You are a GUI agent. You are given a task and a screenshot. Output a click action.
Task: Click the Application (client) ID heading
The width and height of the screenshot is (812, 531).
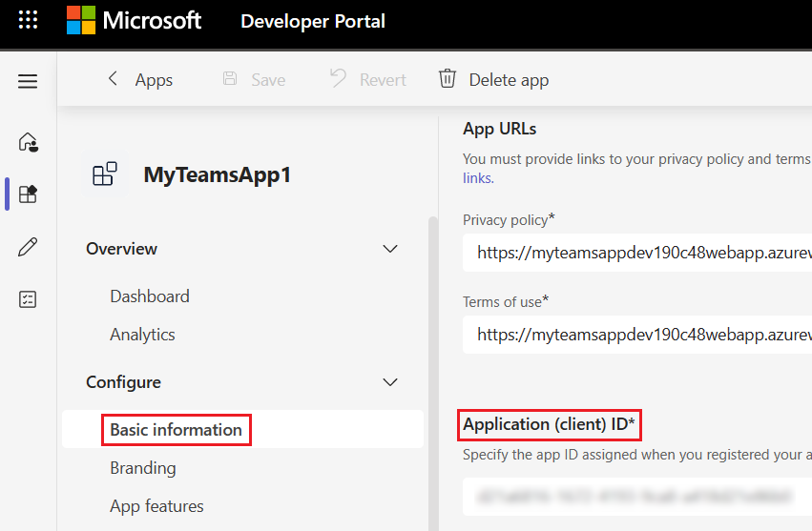coord(549,424)
